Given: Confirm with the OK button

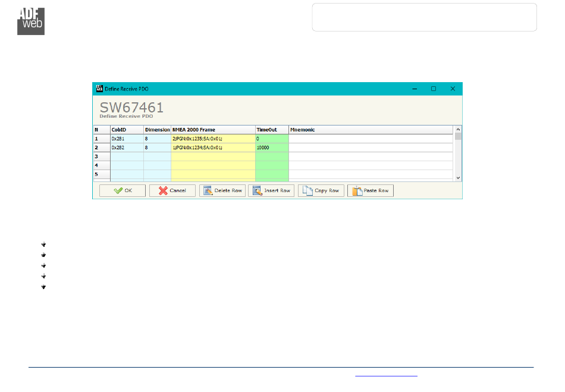Looking at the screenshot, I should [x=123, y=190].
